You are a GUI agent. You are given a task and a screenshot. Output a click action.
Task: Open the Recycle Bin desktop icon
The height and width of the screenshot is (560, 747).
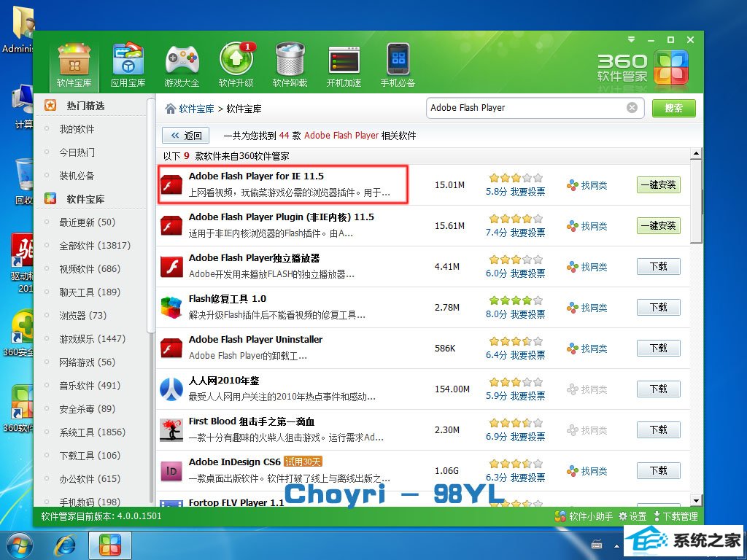24,182
